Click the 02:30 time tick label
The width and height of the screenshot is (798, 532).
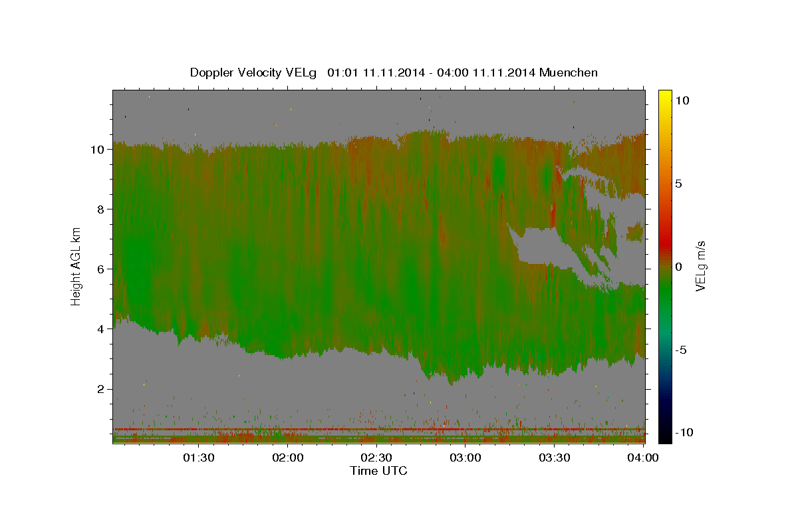376,458
